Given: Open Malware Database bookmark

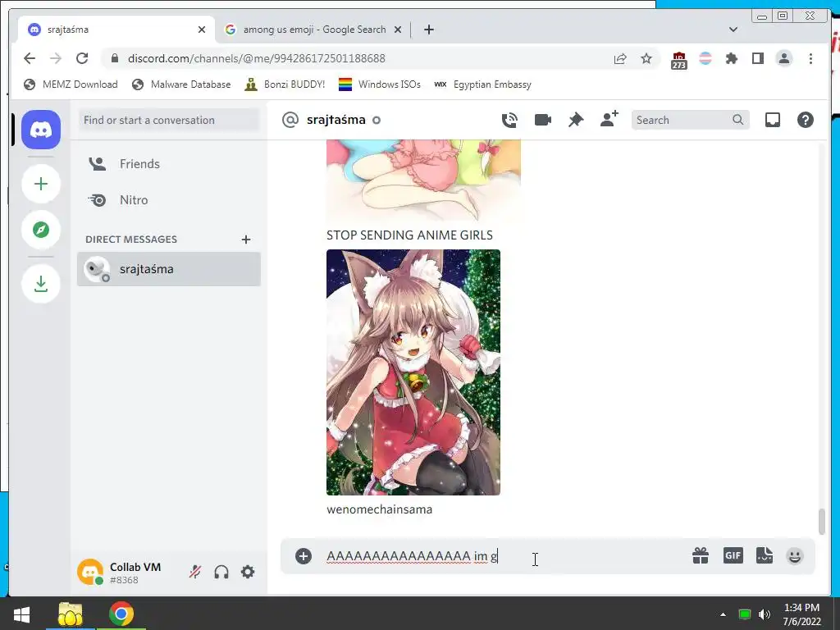Looking at the screenshot, I should pyautogui.click(x=181, y=84).
